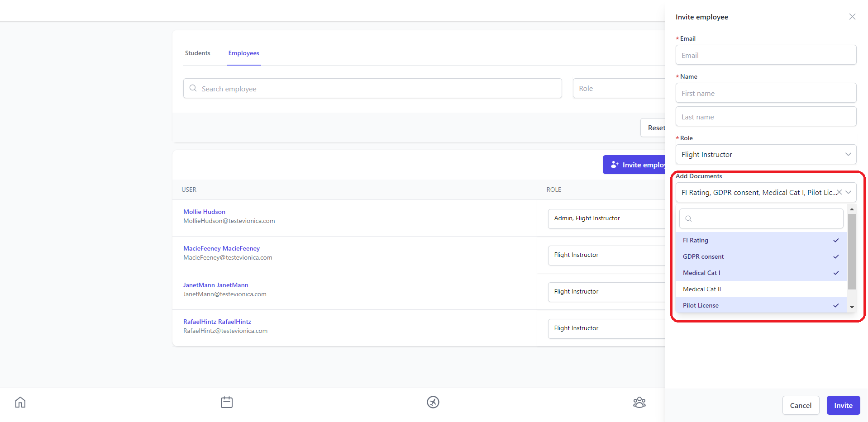Viewport: 868px width, 422px height.
Task: Click the Cancel button
Action: 800,405
